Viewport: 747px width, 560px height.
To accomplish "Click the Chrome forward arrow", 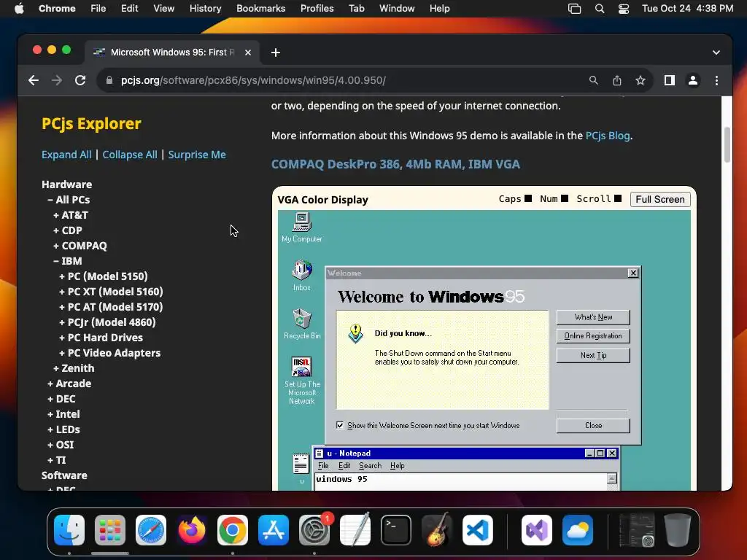I will pos(57,80).
